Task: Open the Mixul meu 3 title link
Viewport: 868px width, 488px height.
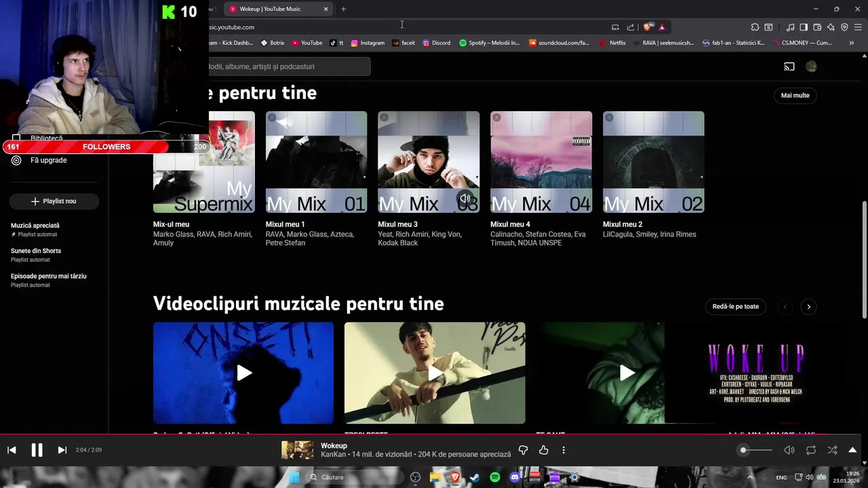Action: tap(398, 224)
